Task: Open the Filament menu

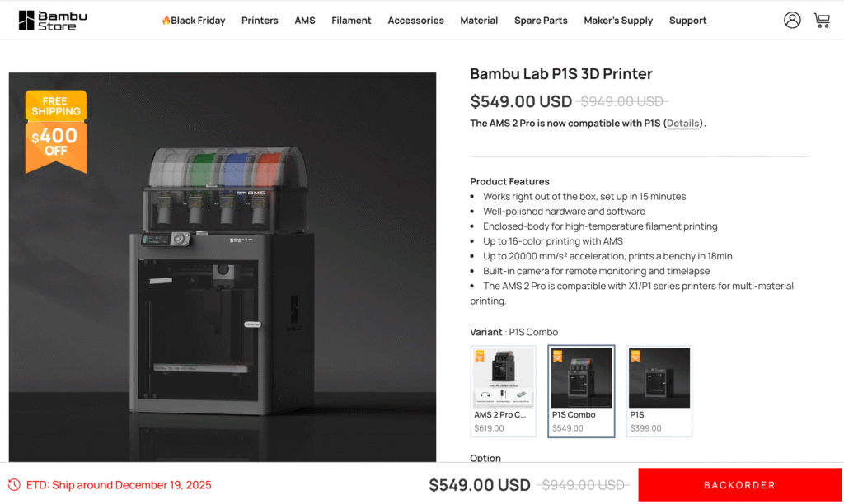Action: pos(351,21)
